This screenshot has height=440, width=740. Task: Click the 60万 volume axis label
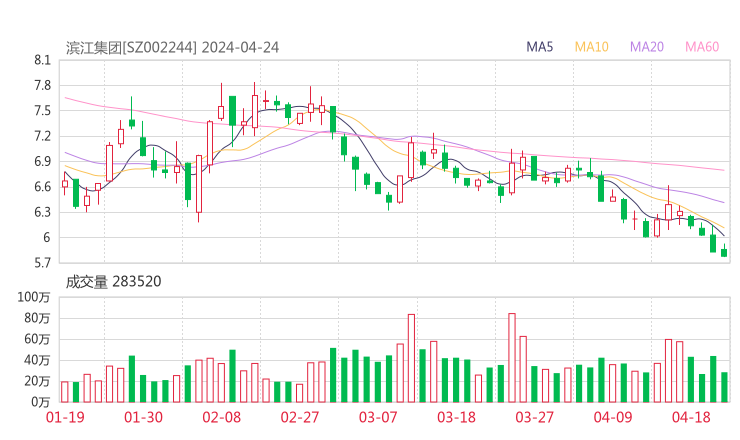pos(37,339)
